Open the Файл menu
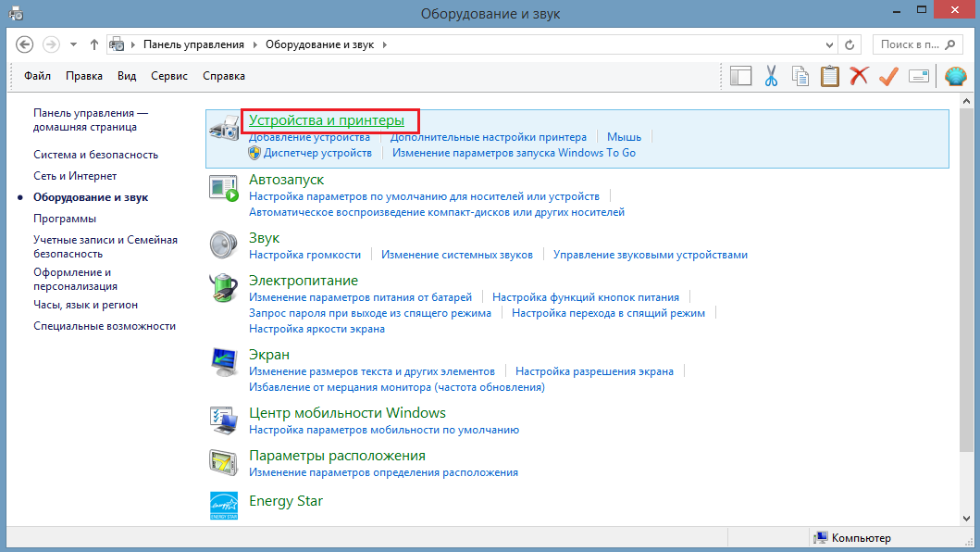This screenshot has width=980, height=552. click(38, 76)
